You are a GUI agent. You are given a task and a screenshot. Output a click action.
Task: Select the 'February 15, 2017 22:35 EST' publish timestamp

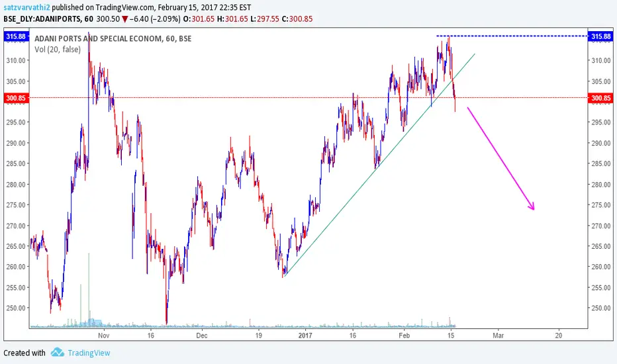[204, 7]
